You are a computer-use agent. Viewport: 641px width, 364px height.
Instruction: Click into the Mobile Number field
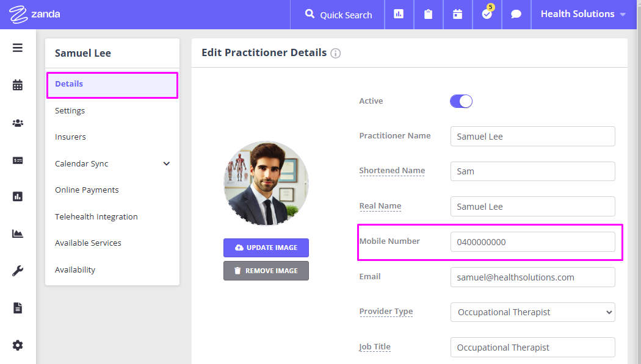pos(532,241)
